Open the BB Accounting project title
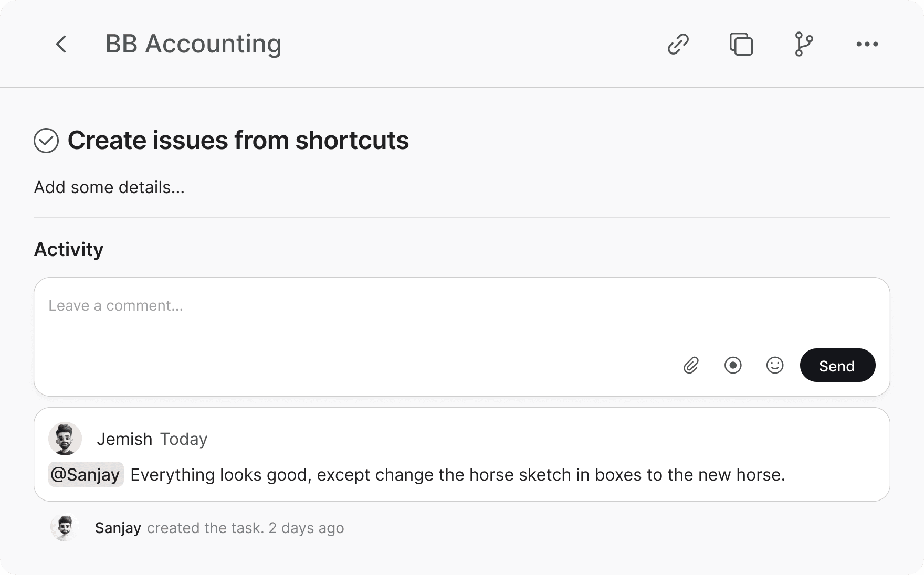This screenshot has width=924, height=575. point(193,44)
